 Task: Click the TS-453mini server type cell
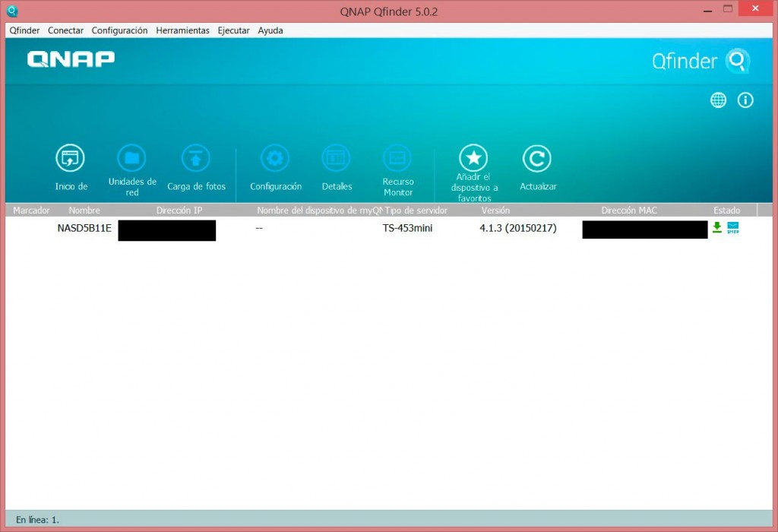tap(407, 228)
